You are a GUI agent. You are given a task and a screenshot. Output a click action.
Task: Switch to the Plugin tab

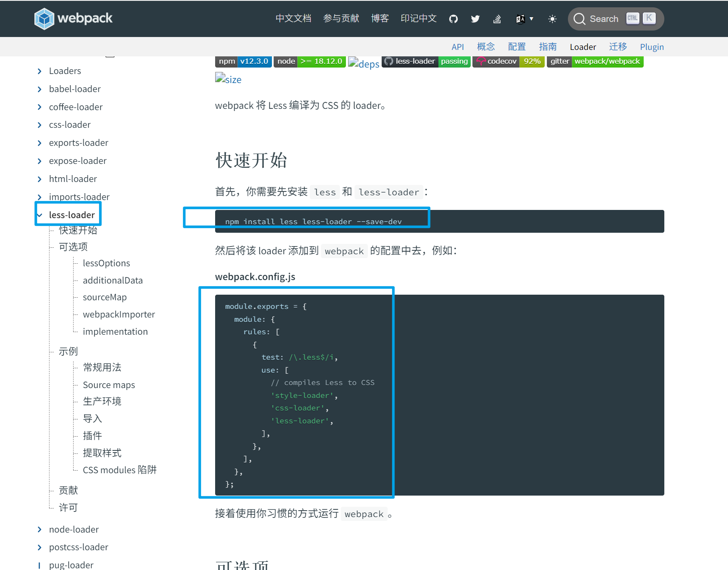tap(651, 46)
